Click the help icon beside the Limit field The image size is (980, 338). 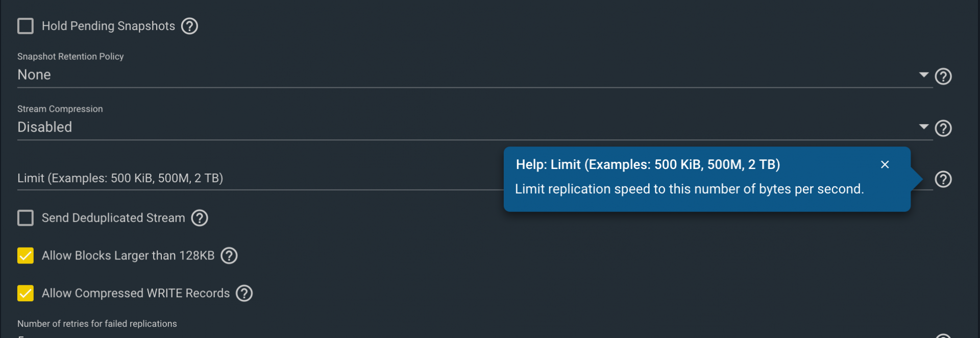pos(943,179)
